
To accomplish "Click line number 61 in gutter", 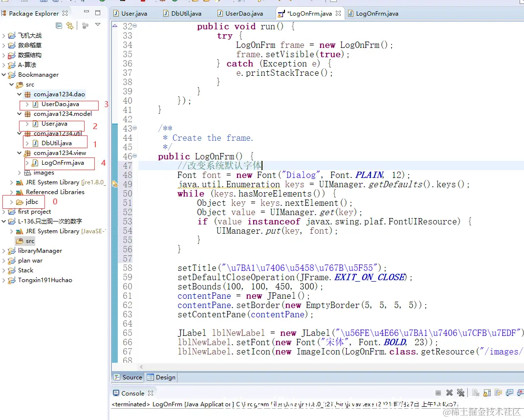I will click(x=127, y=296).
